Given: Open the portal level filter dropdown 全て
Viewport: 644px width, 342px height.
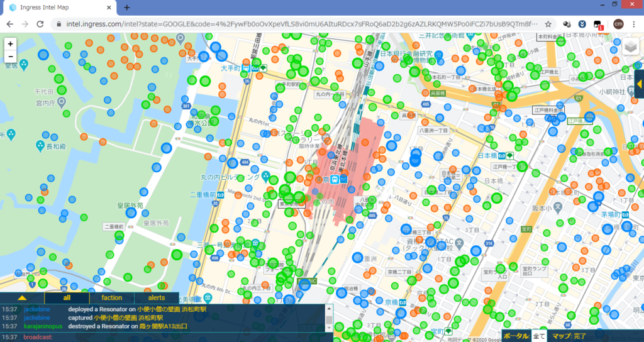Looking at the screenshot, I should tap(539, 336).
